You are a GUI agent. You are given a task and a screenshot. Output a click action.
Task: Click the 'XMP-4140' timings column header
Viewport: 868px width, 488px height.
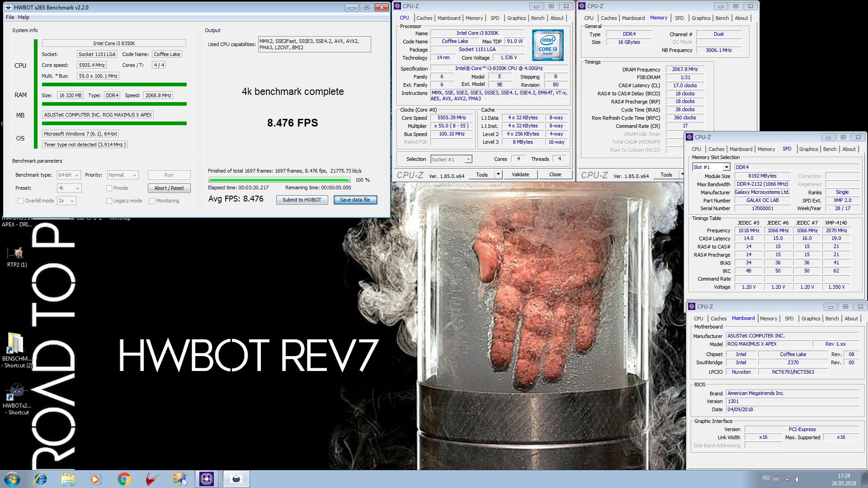point(836,223)
